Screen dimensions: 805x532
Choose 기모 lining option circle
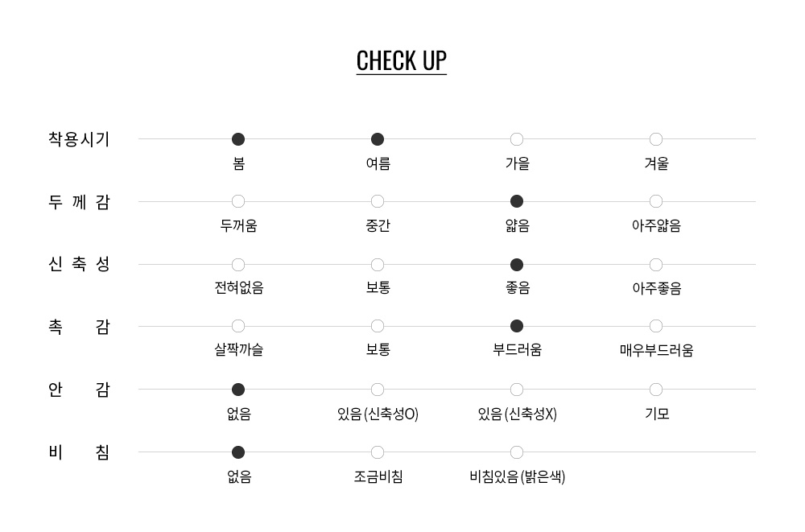tap(656, 390)
